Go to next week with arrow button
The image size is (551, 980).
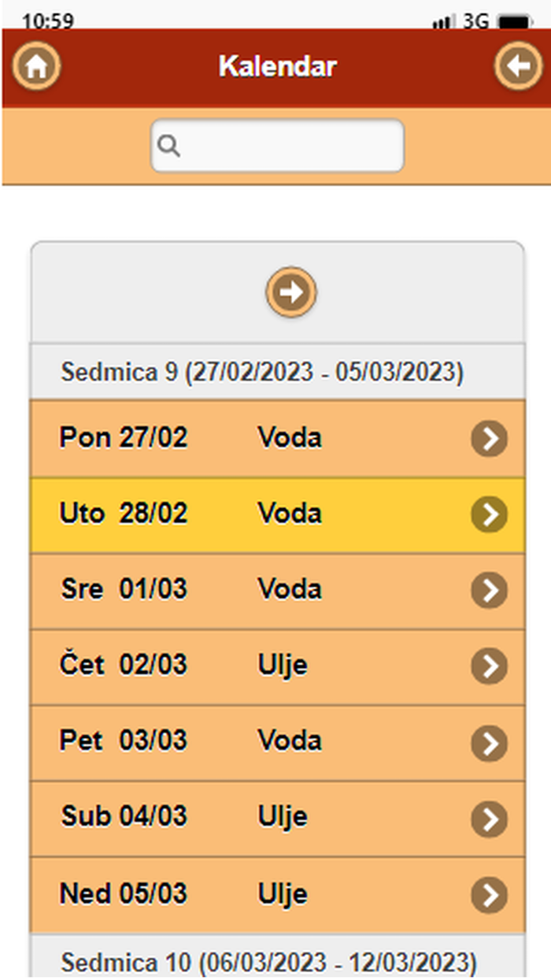click(291, 292)
